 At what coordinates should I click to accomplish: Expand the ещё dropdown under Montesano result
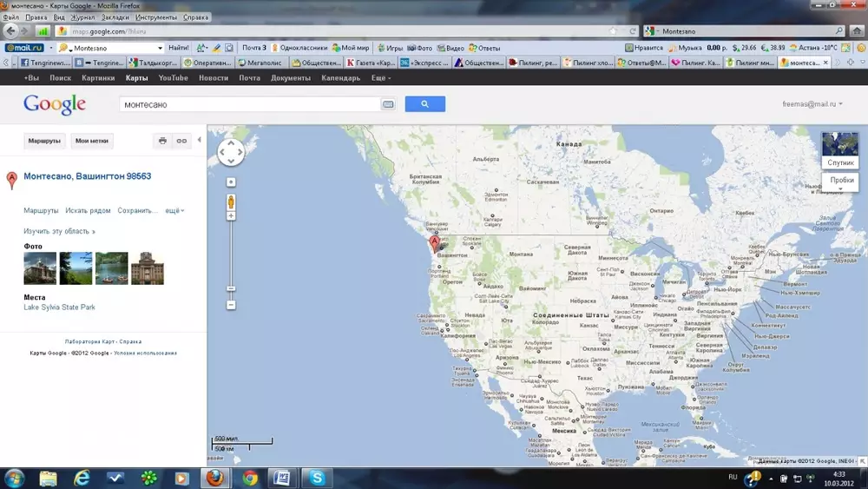[x=174, y=211]
